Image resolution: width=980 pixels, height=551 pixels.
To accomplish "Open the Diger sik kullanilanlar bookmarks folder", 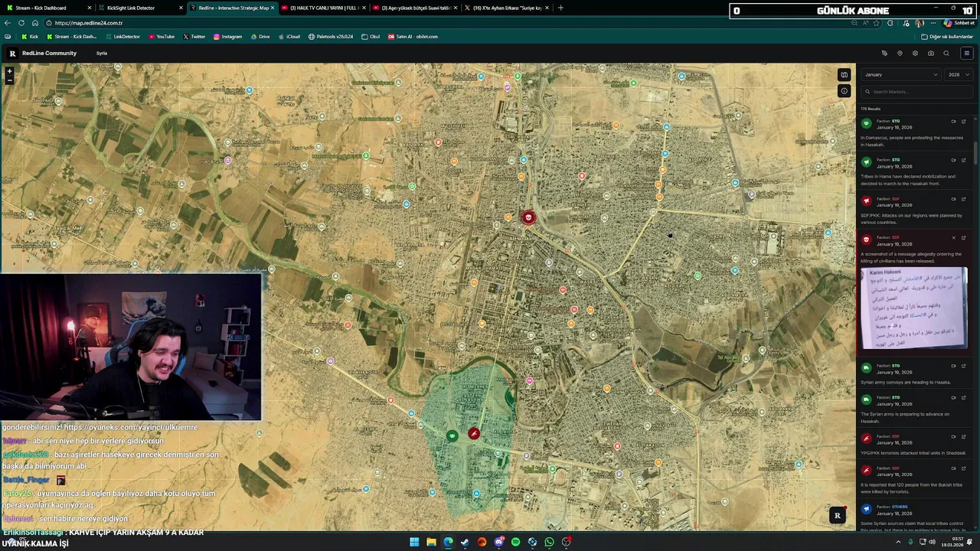I will click(x=947, y=37).
